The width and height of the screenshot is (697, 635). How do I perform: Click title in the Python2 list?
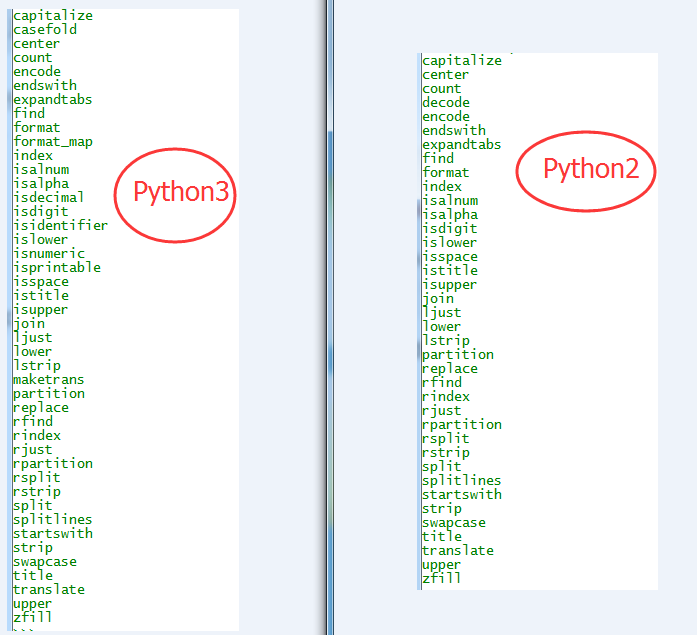click(x=441, y=536)
